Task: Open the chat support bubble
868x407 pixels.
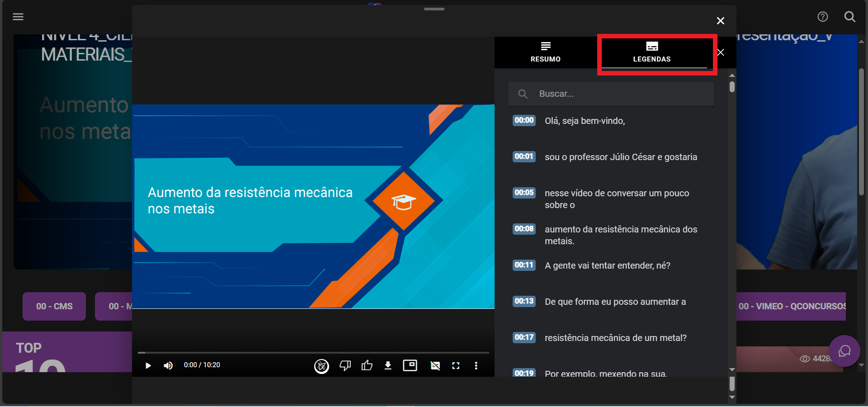Action: point(844,351)
